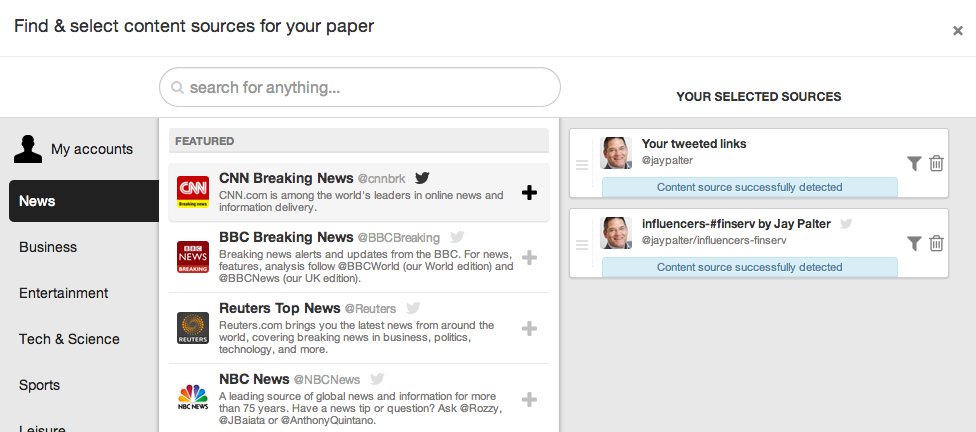Click 'YOUR SELECTED SOURCES' heading
976x432 pixels.
point(759,97)
